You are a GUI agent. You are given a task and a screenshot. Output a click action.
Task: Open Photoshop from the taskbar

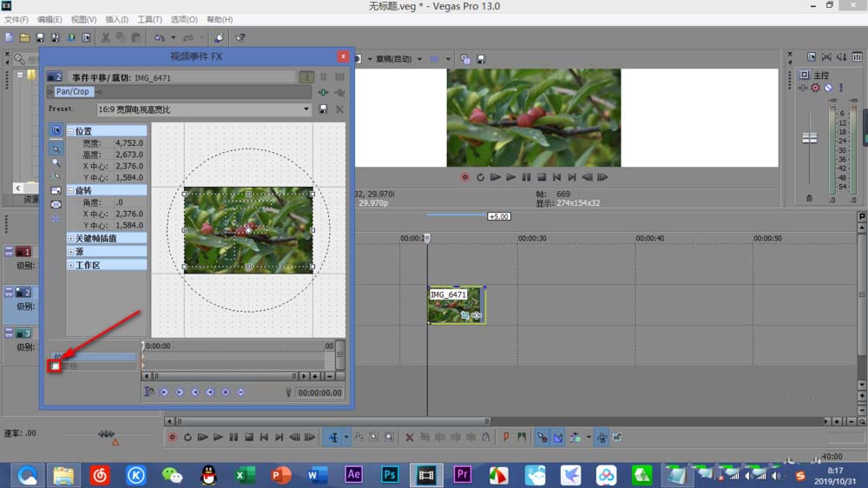(x=390, y=474)
